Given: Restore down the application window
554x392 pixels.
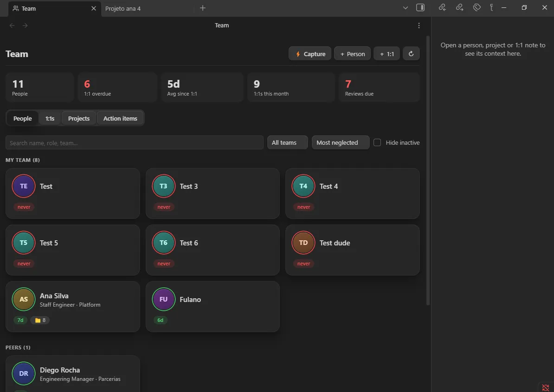Looking at the screenshot, I should (524, 8).
